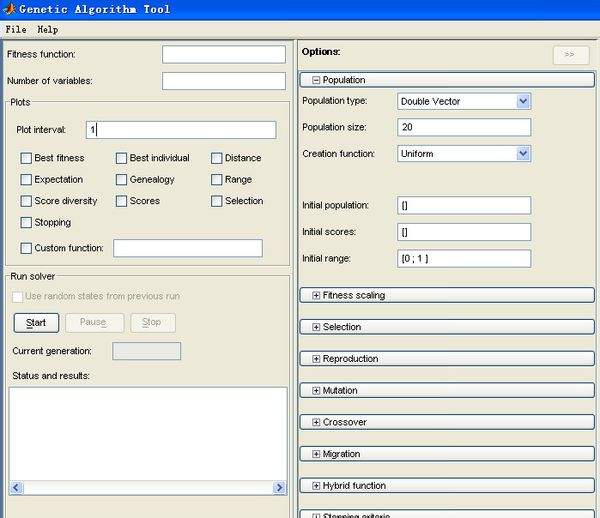
Task: Click the Initial population field
Action: tap(464, 205)
